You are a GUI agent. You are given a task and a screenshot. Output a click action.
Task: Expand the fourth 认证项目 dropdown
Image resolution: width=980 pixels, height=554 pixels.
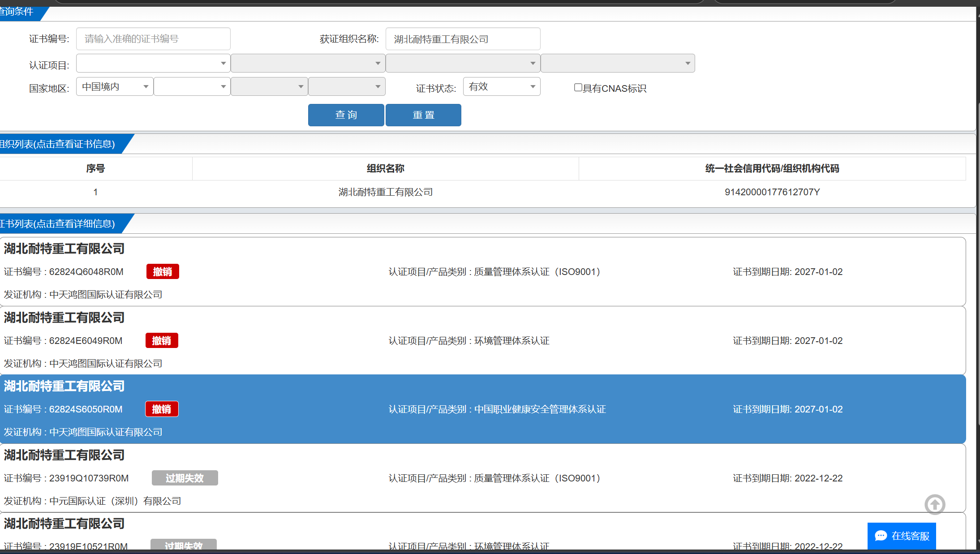pyautogui.click(x=618, y=63)
